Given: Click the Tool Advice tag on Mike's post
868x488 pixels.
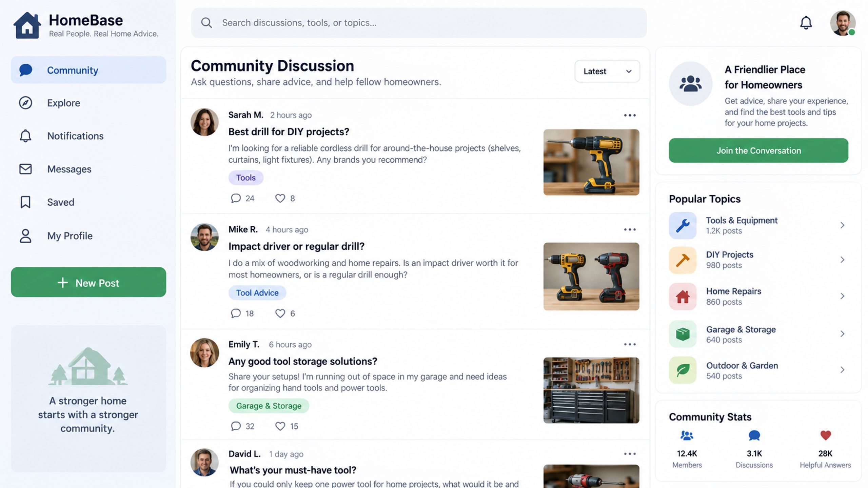Looking at the screenshot, I should pyautogui.click(x=257, y=293).
